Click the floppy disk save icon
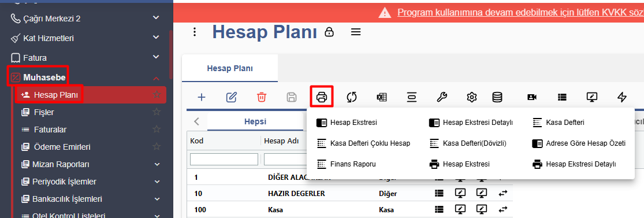This screenshot has height=218, width=644. point(292,97)
